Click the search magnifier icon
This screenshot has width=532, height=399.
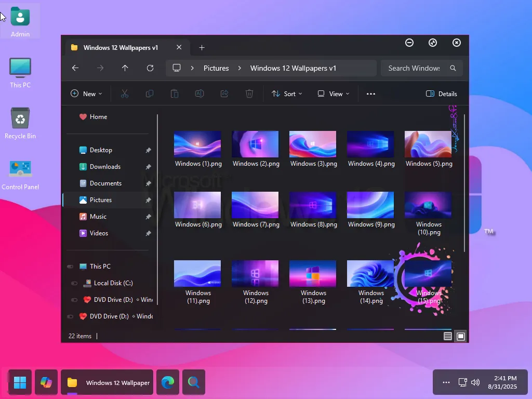(453, 68)
